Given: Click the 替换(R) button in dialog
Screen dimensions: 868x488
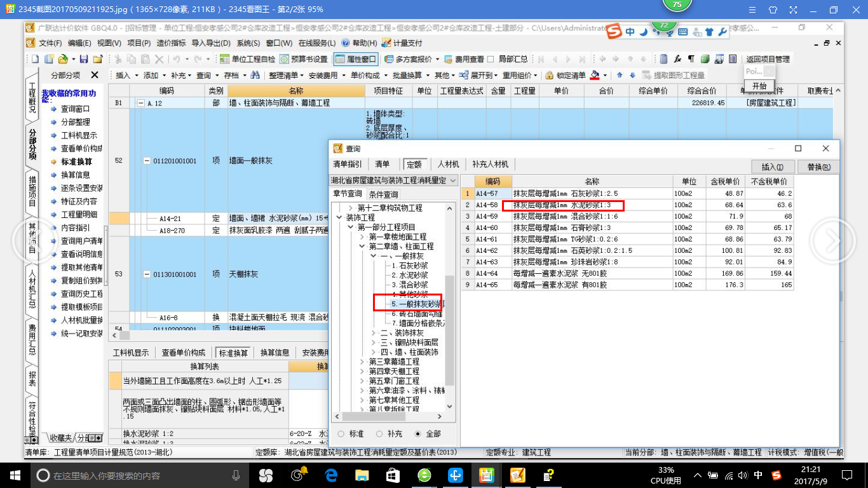Looking at the screenshot, I should 818,167.
